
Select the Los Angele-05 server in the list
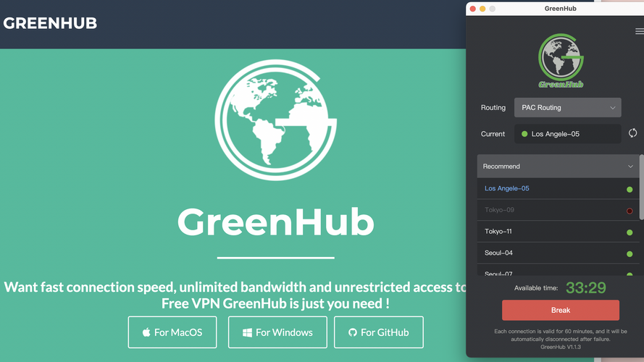(558, 188)
